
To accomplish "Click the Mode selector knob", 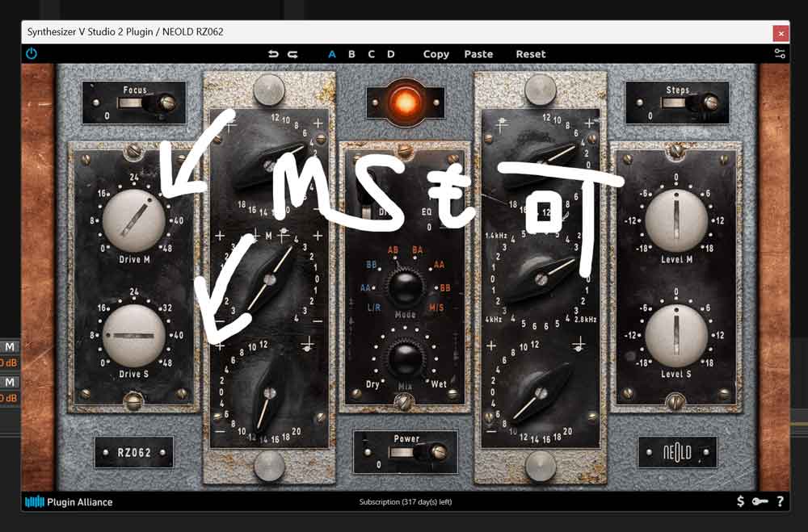I will tap(405, 287).
